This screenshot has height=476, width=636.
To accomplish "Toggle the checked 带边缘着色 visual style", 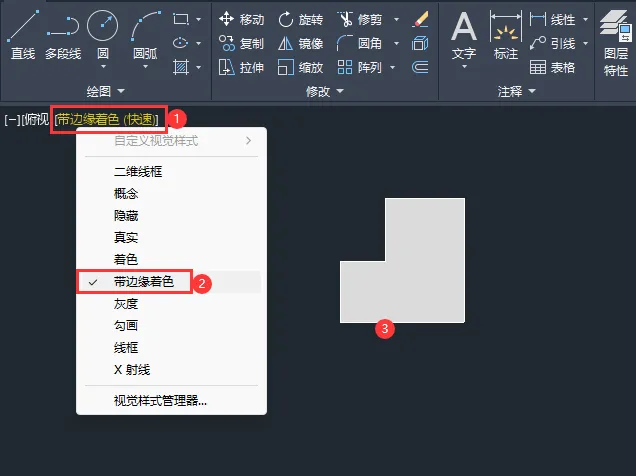I will 143,282.
